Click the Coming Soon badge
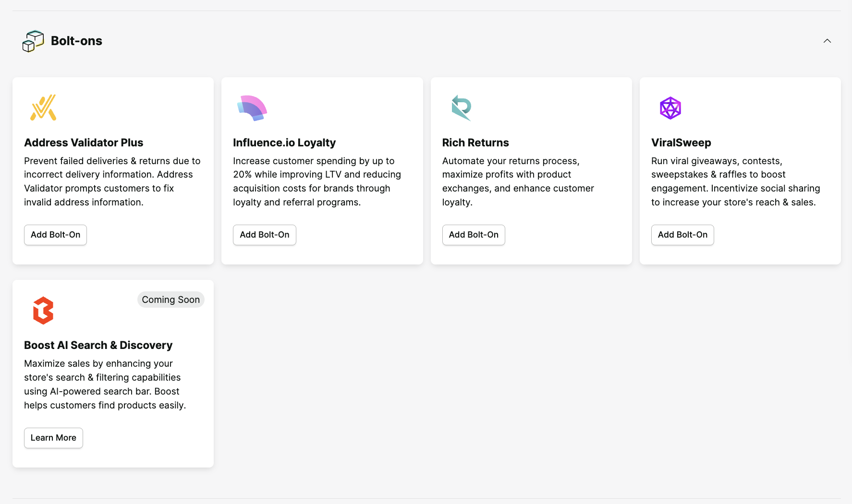This screenshot has height=504, width=852. [170, 300]
